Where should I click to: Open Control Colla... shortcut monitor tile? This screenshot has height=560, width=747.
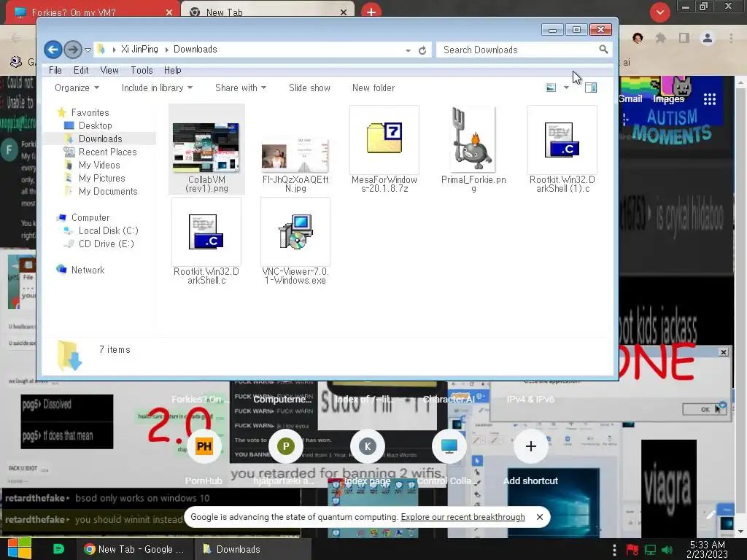pos(449,446)
